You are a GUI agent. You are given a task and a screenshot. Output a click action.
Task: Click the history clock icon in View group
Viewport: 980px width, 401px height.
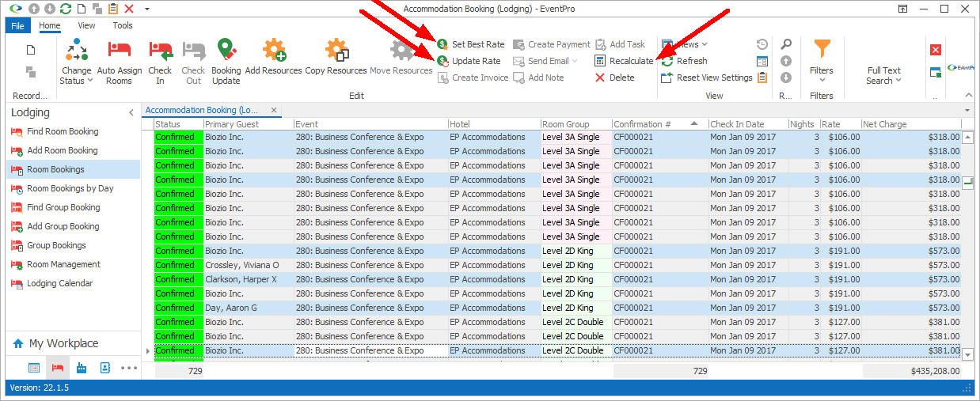762,44
